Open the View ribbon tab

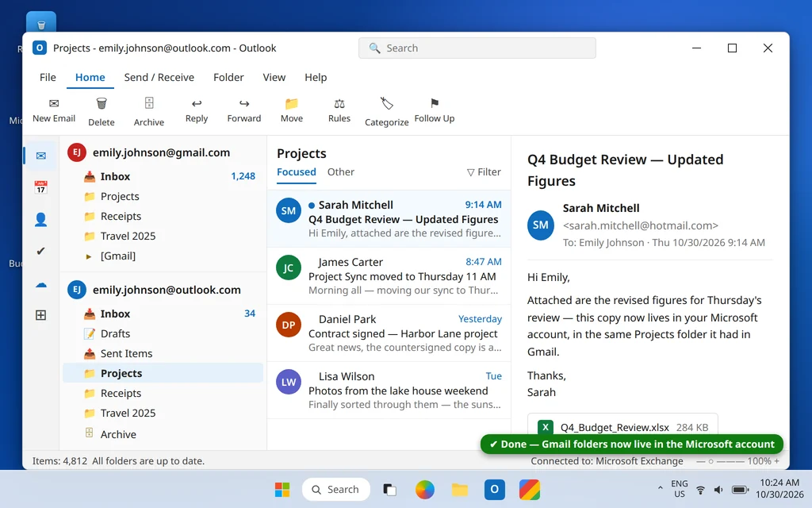274,77
